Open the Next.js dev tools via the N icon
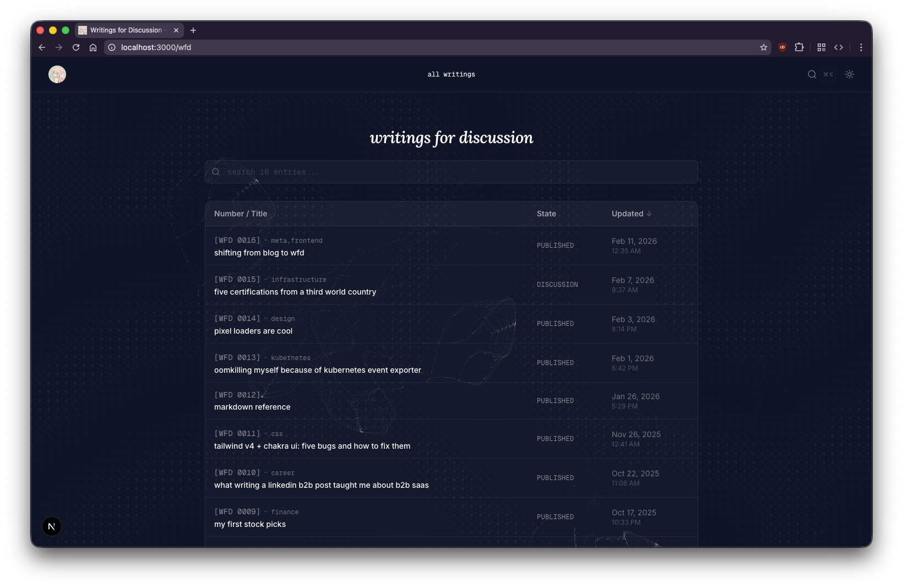The width and height of the screenshot is (903, 588). (51, 526)
